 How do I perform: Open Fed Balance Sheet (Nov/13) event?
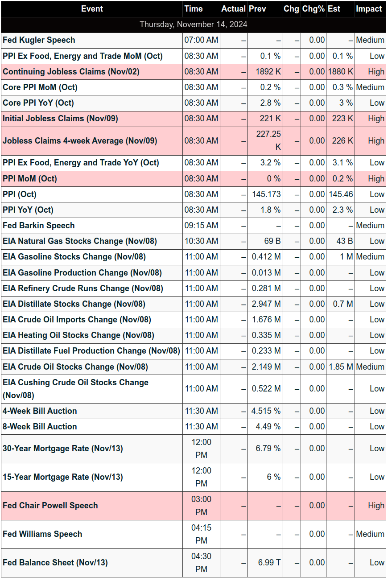55,563
